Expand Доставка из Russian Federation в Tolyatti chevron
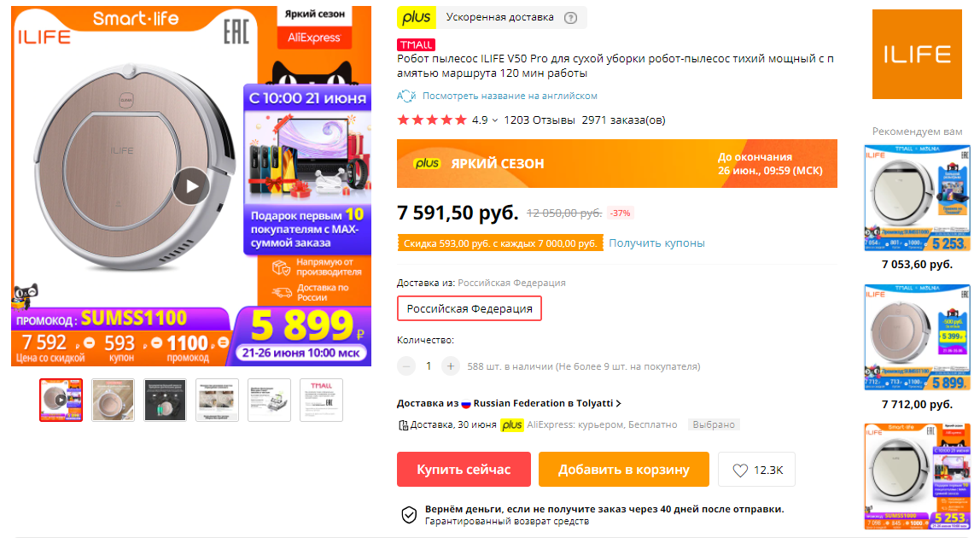Image resolution: width=980 pixels, height=538 pixels. coord(619,403)
